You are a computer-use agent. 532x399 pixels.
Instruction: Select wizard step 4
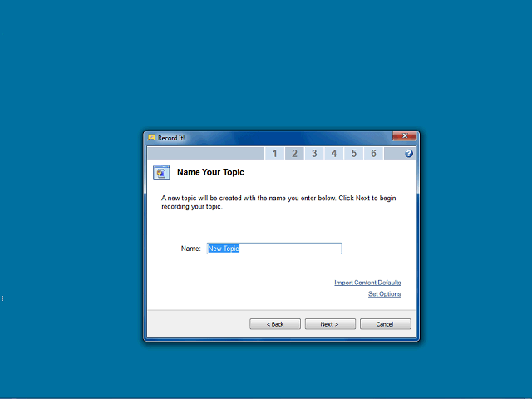(334, 153)
